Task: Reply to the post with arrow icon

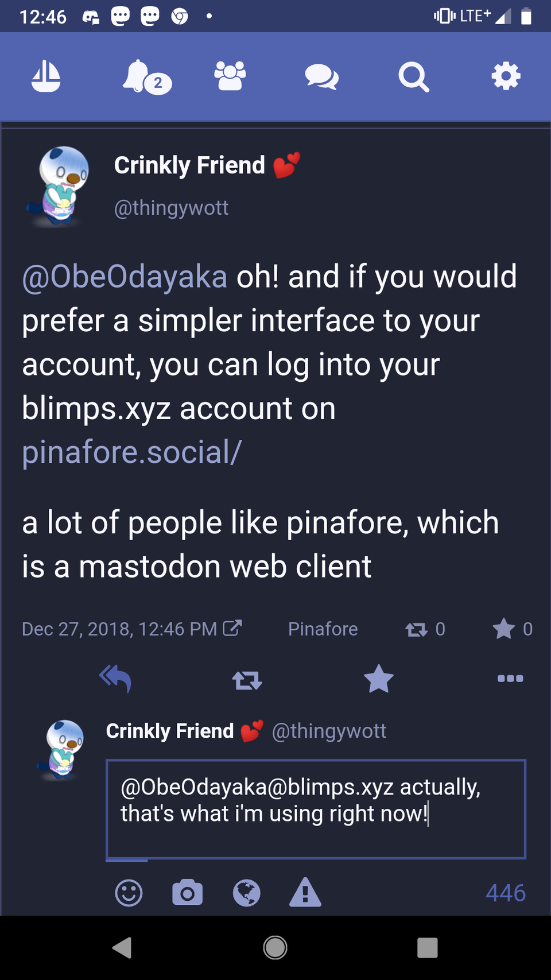Action: 115,679
